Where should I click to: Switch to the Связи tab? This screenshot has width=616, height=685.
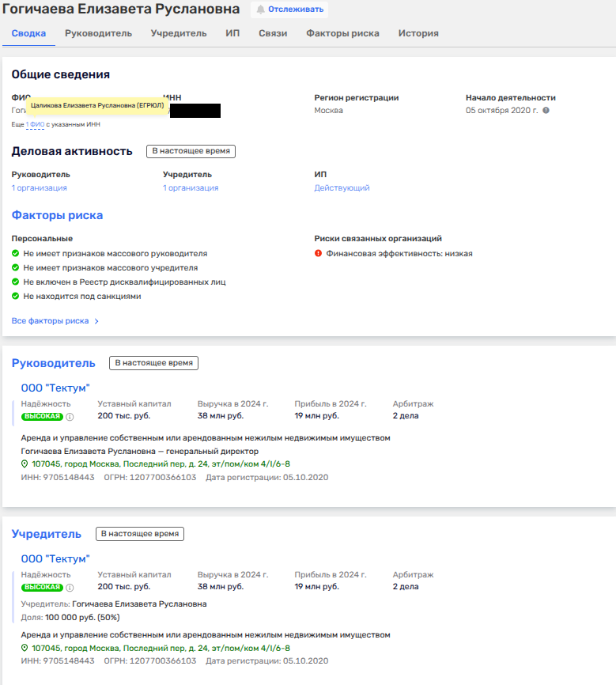tap(273, 33)
